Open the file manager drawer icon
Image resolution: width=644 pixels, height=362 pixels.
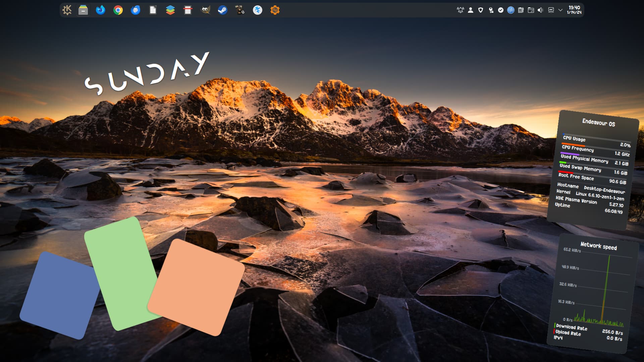[83, 10]
